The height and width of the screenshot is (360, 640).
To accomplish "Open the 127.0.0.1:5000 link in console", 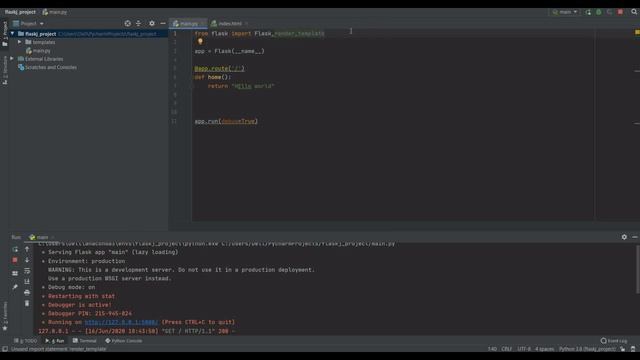I will [x=121, y=322].
